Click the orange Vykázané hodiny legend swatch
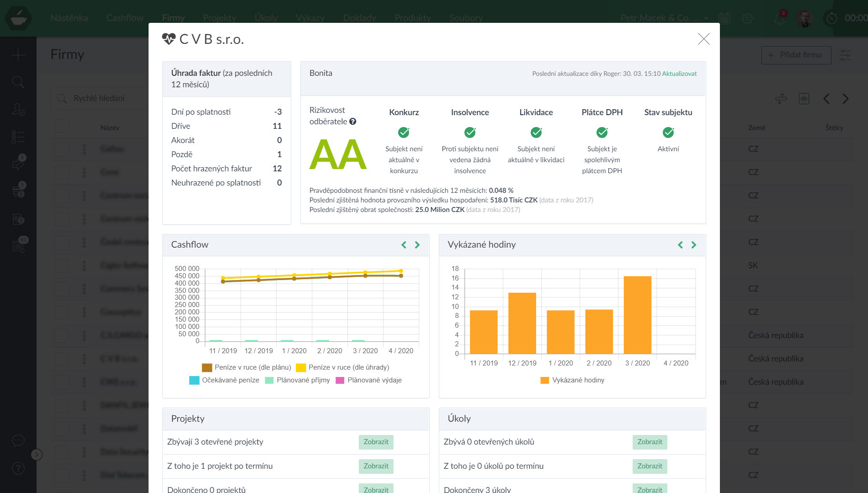 tap(544, 380)
